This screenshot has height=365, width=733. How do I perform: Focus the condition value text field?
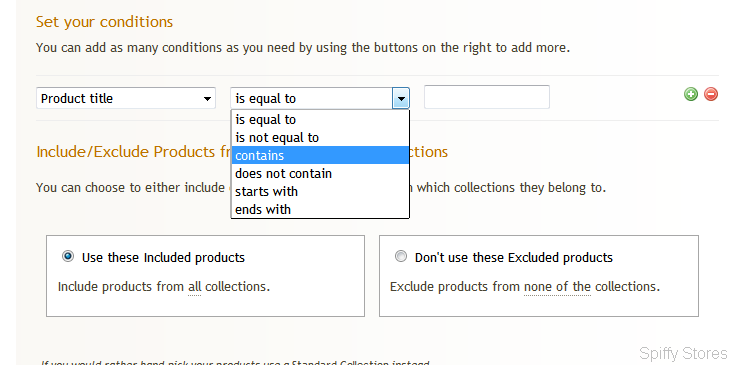click(487, 97)
